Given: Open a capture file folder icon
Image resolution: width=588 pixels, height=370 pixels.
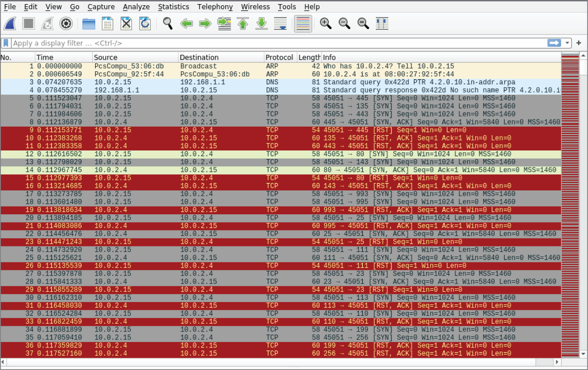Looking at the screenshot, I should pyautogui.click(x=89, y=24).
